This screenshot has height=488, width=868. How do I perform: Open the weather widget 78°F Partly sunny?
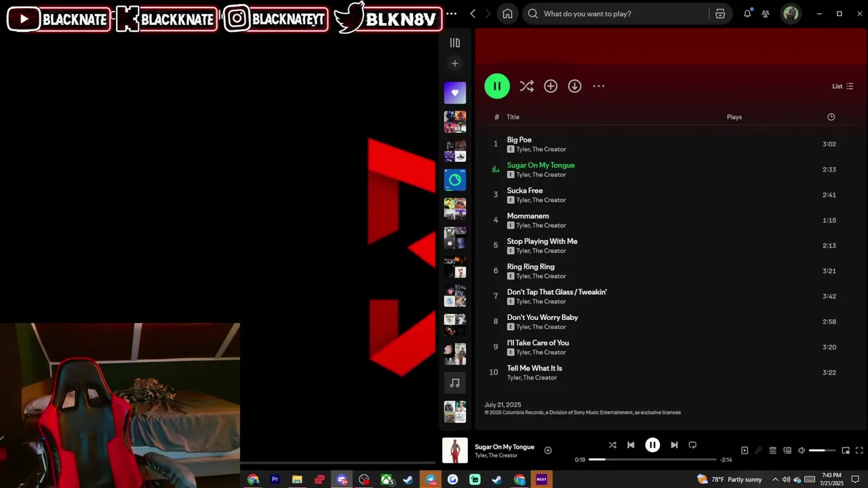point(730,480)
